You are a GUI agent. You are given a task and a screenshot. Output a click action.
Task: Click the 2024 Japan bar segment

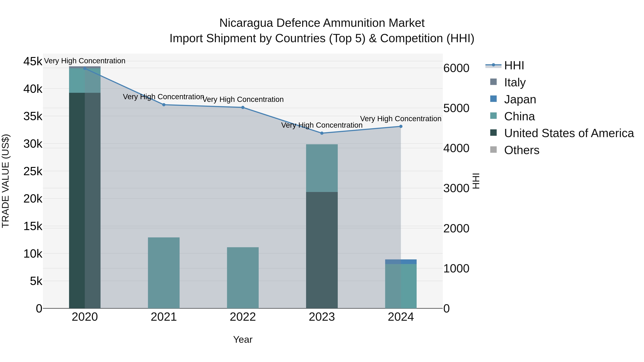[x=401, y=262]
